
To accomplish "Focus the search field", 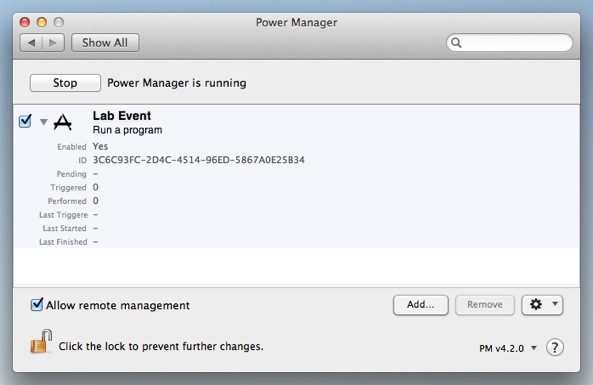I will click(x=509, y=42).
